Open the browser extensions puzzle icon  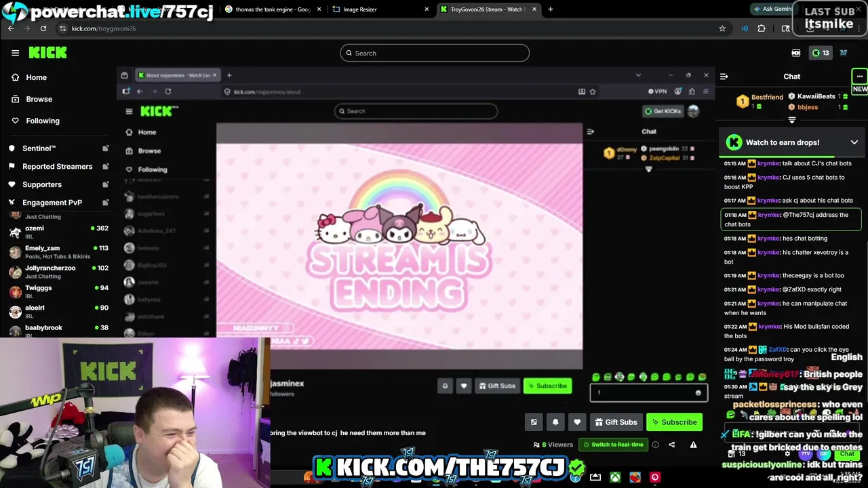[762, 28]
